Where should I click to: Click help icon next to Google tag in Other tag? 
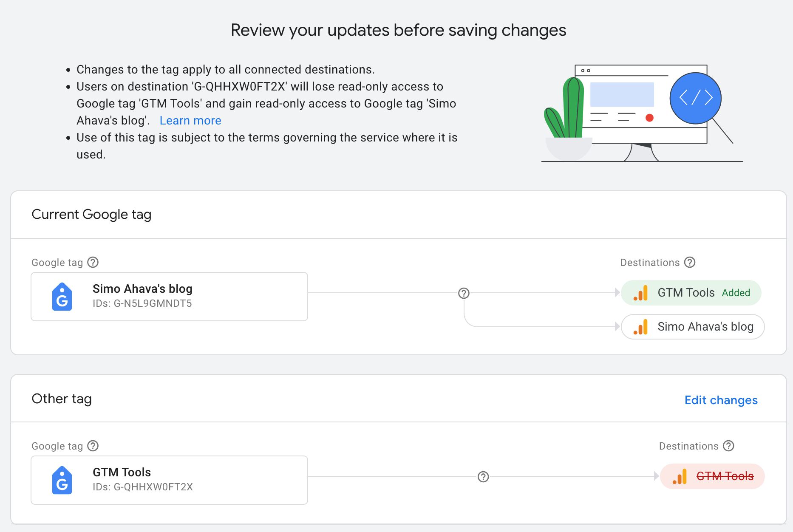(93, 446)
